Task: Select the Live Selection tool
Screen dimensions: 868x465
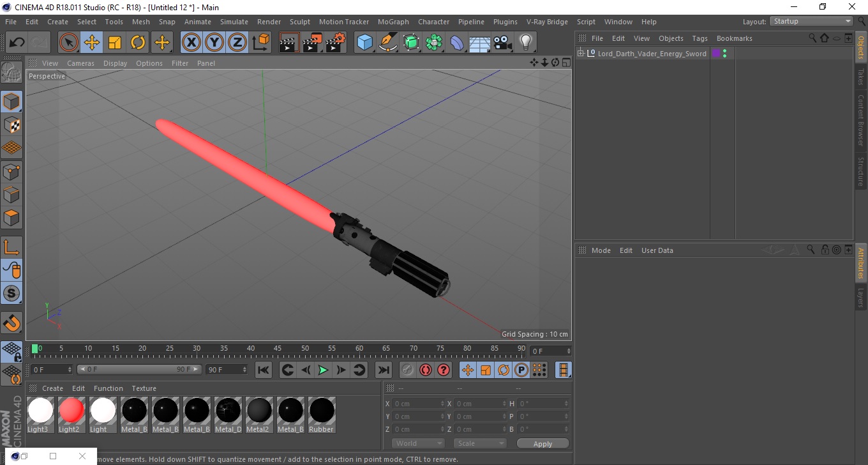Action: (x=69, y=43)
